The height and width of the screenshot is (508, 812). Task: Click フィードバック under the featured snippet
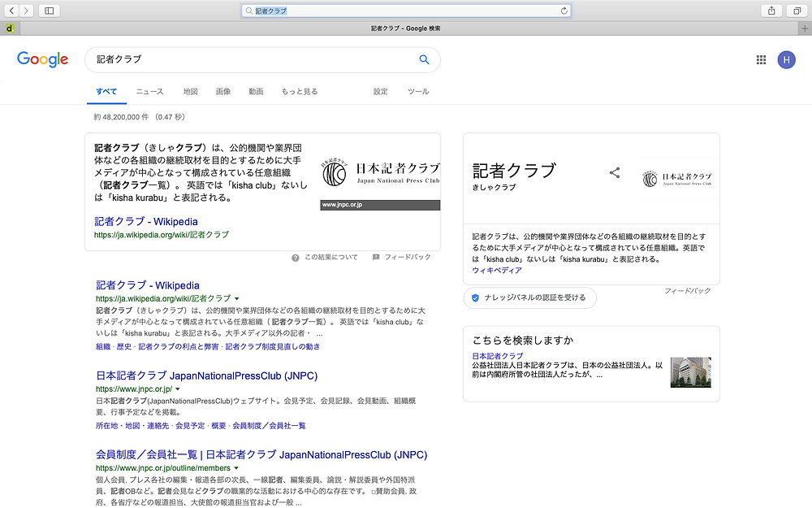coord(408,258)
